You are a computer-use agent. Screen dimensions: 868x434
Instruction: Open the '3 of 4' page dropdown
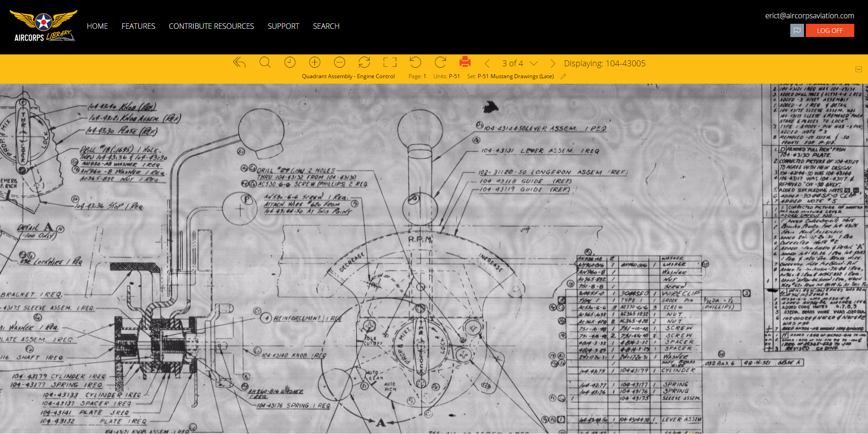533,64
